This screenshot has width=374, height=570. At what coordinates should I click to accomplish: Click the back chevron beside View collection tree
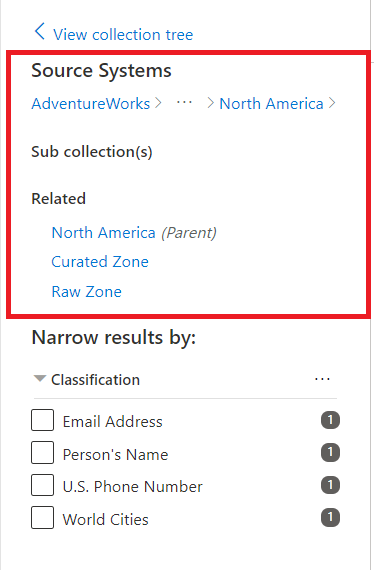[40, 31]
